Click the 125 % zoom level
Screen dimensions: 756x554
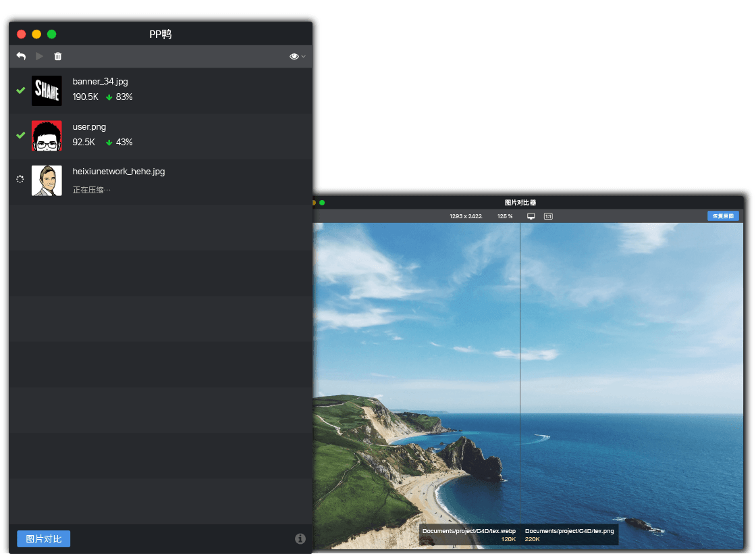[x=505, y=216]
